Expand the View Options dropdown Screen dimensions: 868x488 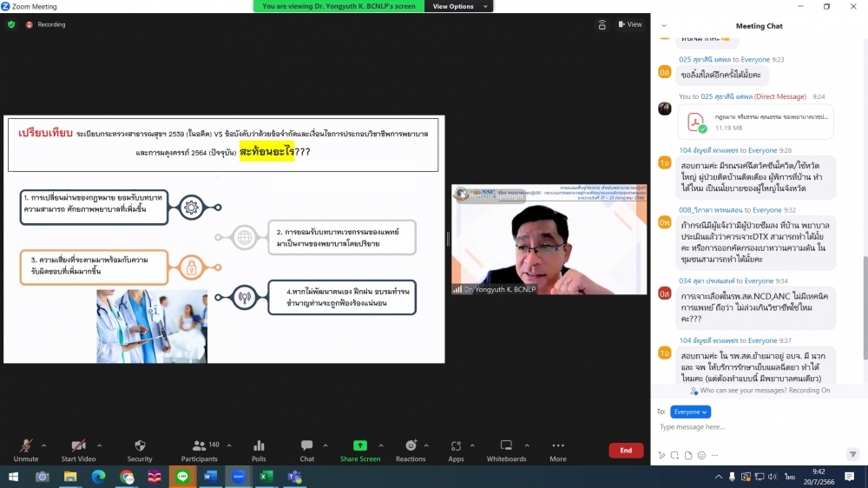coord(457,6)
